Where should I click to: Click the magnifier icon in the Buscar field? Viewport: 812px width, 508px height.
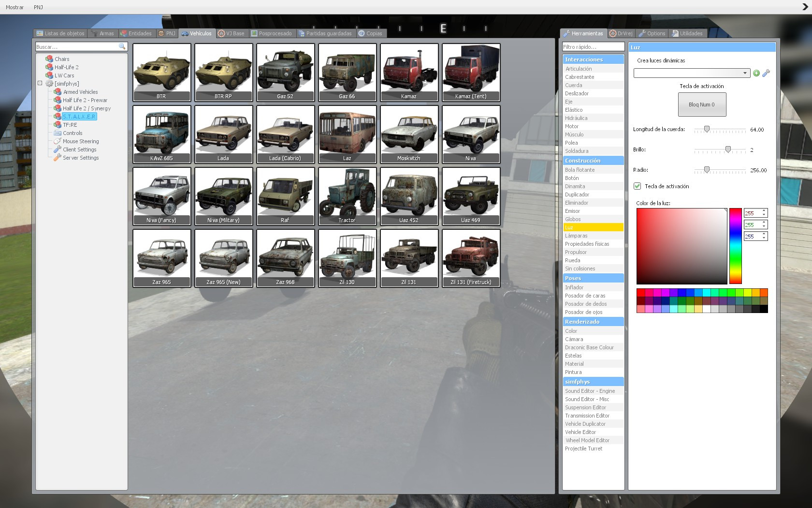121,46
